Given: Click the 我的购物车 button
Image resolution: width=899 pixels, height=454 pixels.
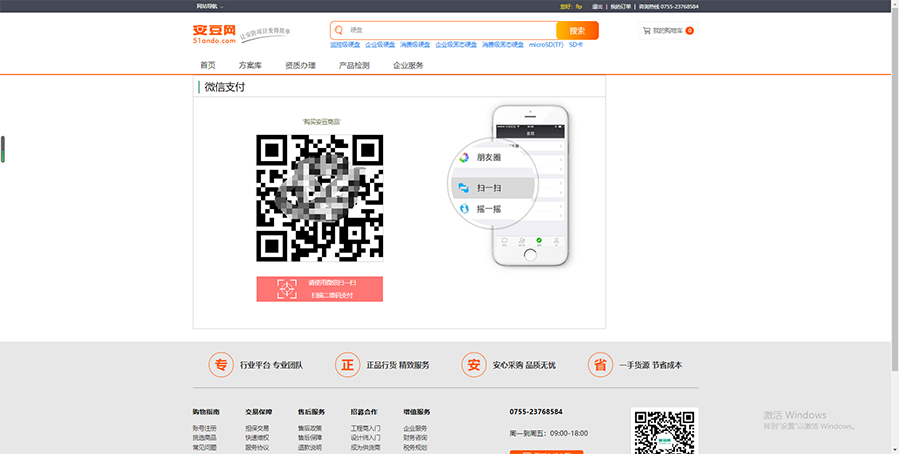Looking at the screenshot, I should (668, 30).
